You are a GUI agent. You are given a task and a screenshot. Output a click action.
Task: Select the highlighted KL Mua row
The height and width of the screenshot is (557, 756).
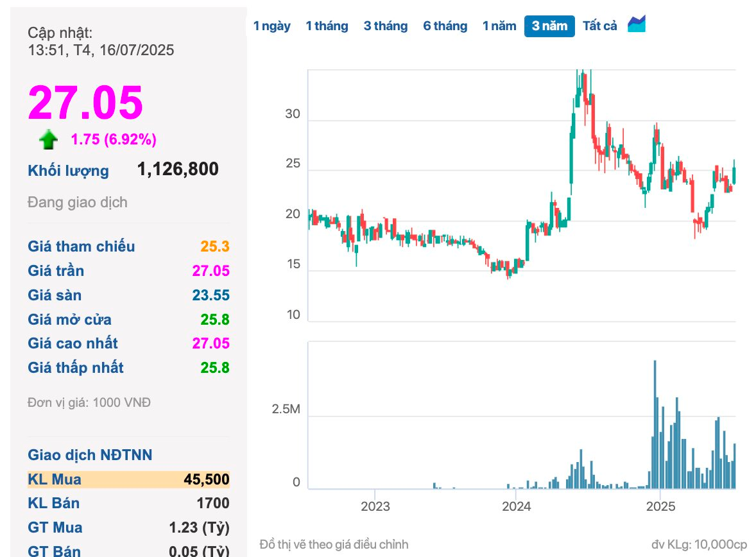[128, 479]
